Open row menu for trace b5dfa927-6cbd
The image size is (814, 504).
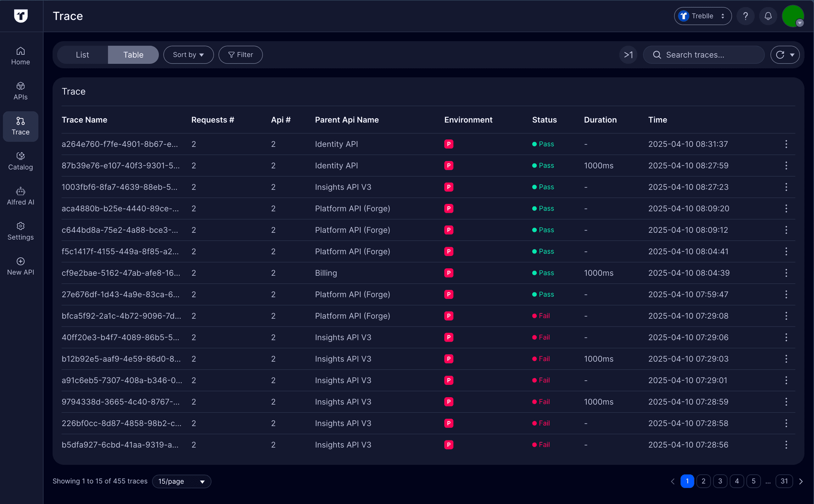[786, 445]
